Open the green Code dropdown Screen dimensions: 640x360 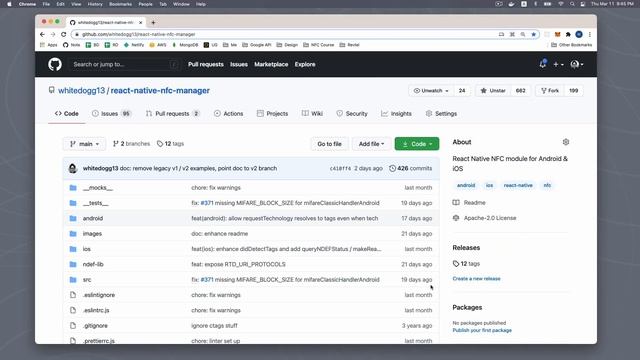pos(417,144)
